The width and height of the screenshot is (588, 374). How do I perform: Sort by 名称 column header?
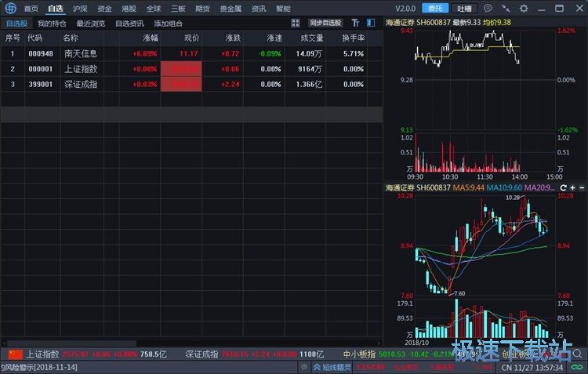click(71, 38)
